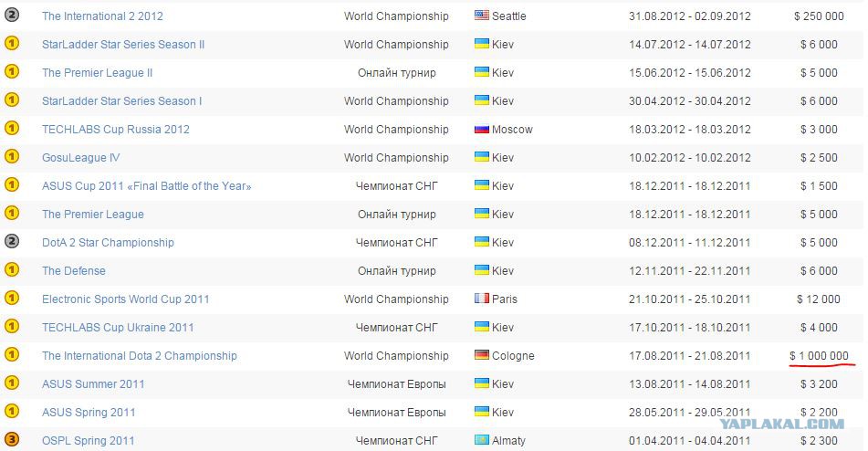Image resolution: width=868 pixels, height=451 pixels.
Task: Click the bronze medal icon next to OSPL Spring 2011
Action: pyautogui.click(x=12, y=440)
